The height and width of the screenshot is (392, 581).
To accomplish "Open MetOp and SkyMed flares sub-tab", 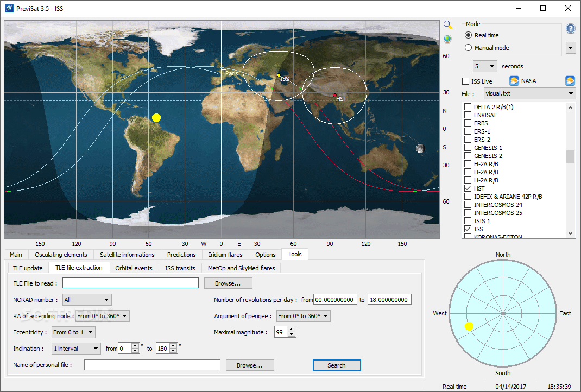I will (242, 268).
